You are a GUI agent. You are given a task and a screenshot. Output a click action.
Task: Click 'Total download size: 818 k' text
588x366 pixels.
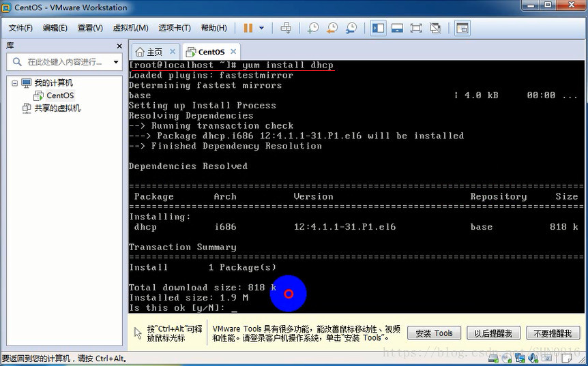click(x=203, y=288)
